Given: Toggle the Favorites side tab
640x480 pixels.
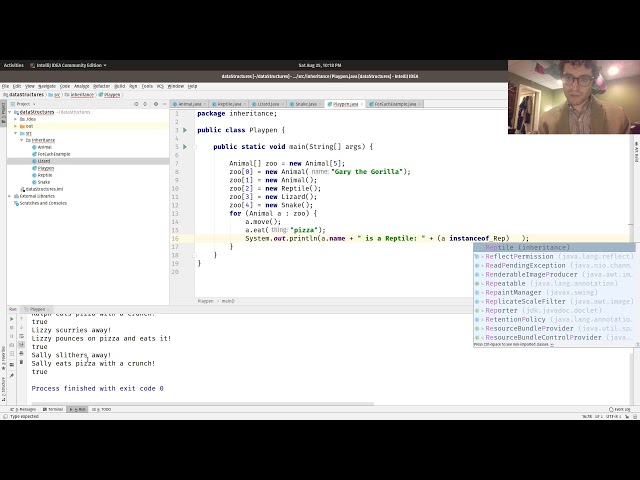Looking at the screenshot, I should pyautogui.click(x=3, y=359).
